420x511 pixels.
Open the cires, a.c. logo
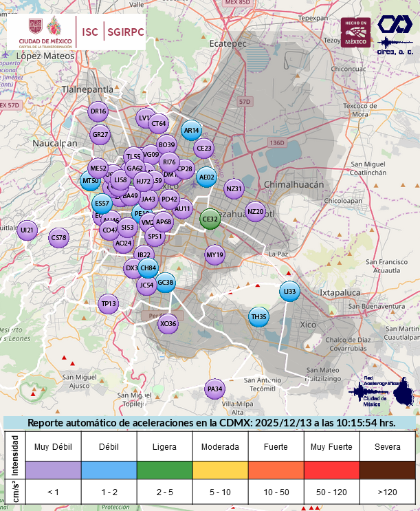[395, 34]
